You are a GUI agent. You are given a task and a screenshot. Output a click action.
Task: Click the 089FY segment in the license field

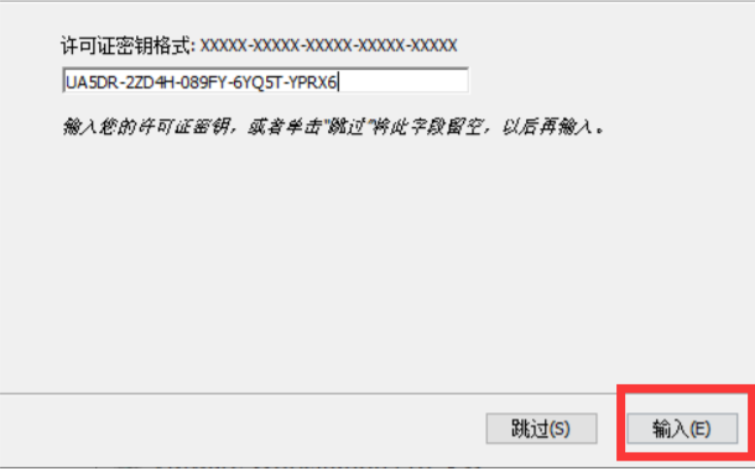click(203, 82)
